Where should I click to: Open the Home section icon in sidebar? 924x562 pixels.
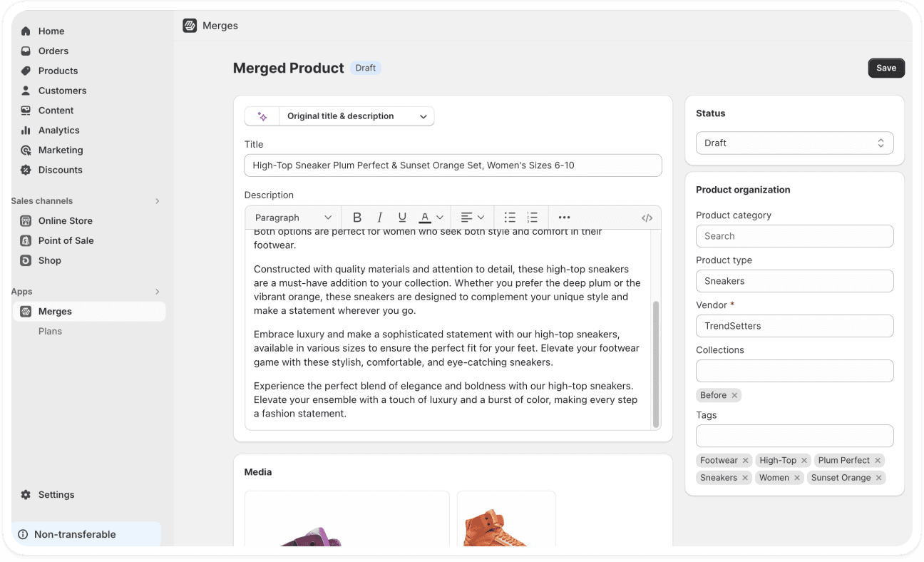coord(26,31)
